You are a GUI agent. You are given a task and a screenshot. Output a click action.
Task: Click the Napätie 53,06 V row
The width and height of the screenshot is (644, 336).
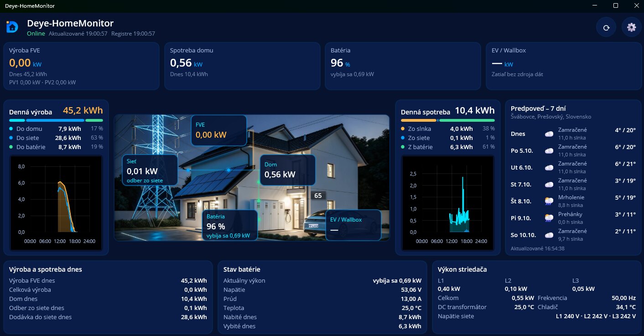tap(322, 289)
